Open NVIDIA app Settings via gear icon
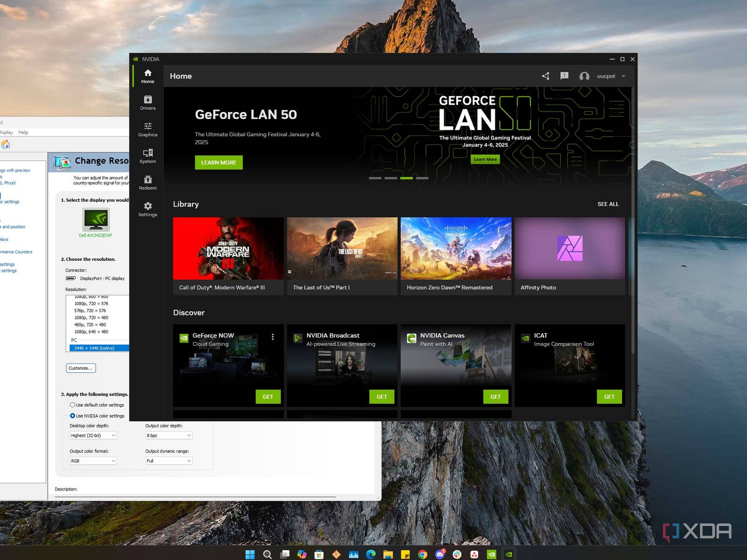The width and height of the screenshot is (747, 560). click(148, 209)
